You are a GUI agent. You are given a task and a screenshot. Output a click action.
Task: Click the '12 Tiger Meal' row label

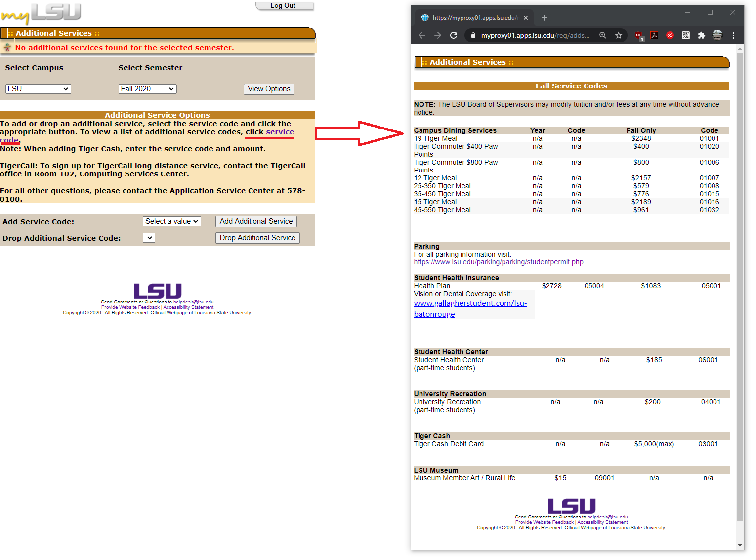click(435, 178)
